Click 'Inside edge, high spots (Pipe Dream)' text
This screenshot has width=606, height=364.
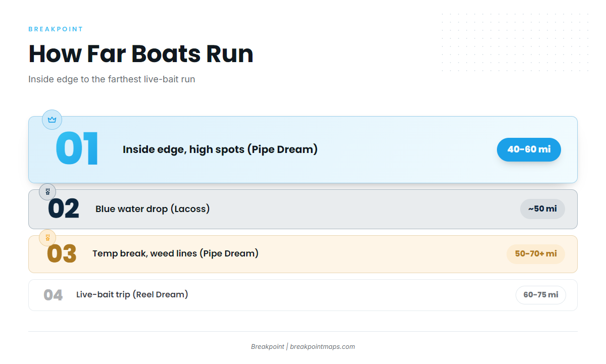[x=220, y=149]
